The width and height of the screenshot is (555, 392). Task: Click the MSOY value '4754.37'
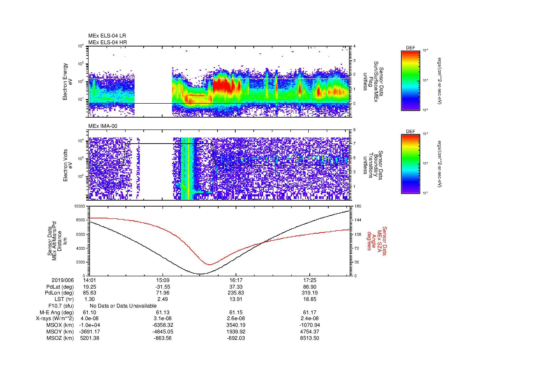[310, 332]
